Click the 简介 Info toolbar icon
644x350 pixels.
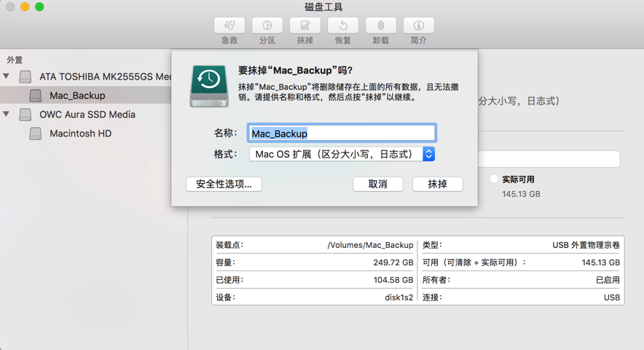click(x=418, y=26)
